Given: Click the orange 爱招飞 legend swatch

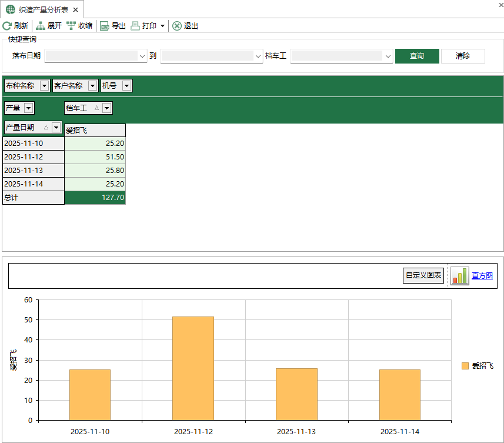Looking at the screenshot, I should tap(465, 366).
